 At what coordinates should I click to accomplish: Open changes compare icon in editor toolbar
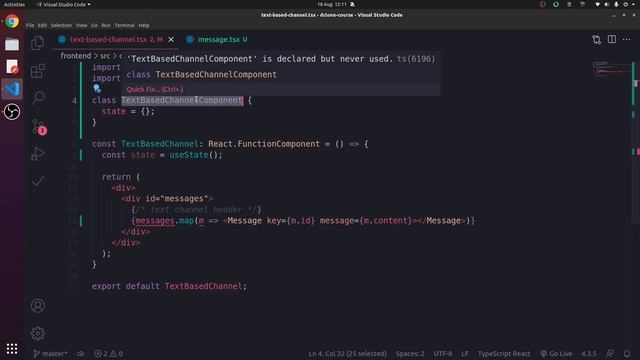click(596, 39)
